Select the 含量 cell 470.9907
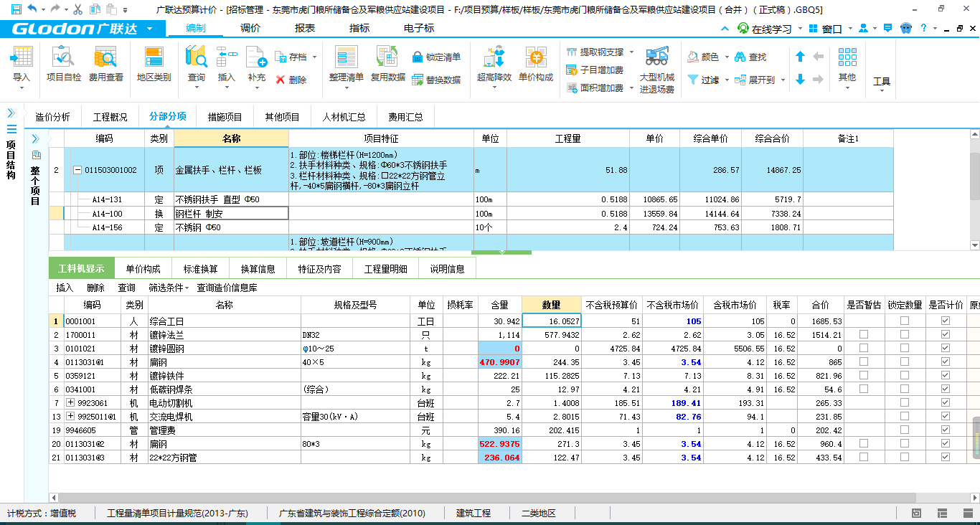The width and height of the screenshot is (980, 525). (500, 362)
